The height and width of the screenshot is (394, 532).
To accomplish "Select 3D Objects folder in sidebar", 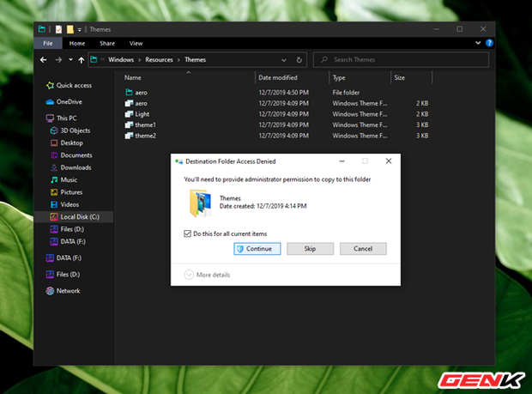I will pyautogui.click(x=76, y=130).
